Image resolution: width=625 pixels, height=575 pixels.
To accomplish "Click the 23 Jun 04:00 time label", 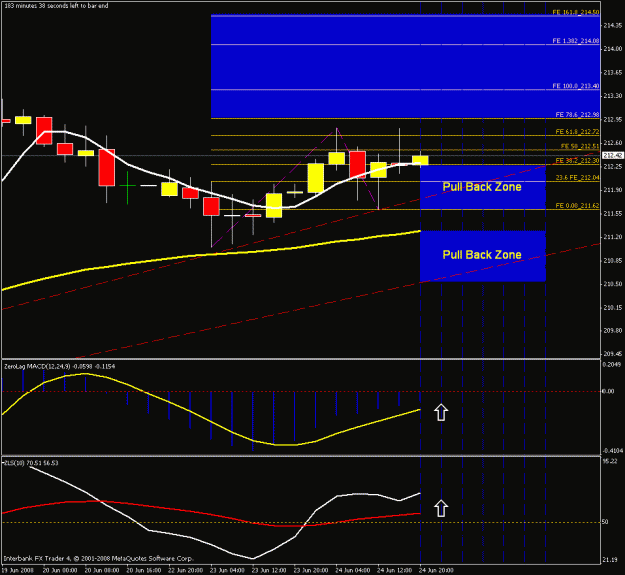I will 227,571.
